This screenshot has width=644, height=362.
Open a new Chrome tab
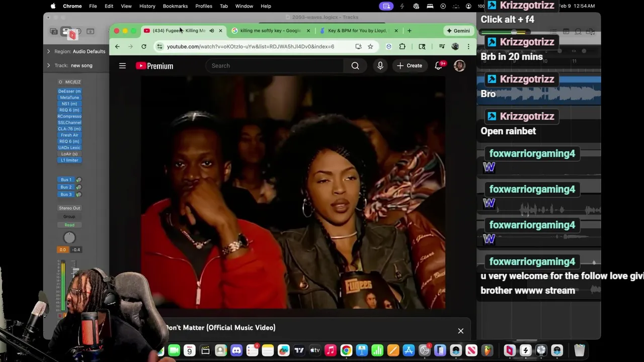(x=410, y=31)
